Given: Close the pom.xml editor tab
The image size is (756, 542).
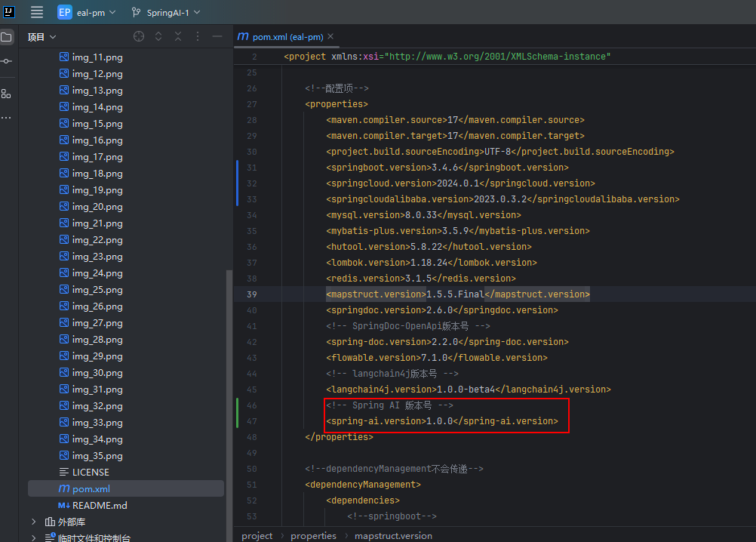Looking at the screenshot, I should pyautogui.click(x=330, y=37).
